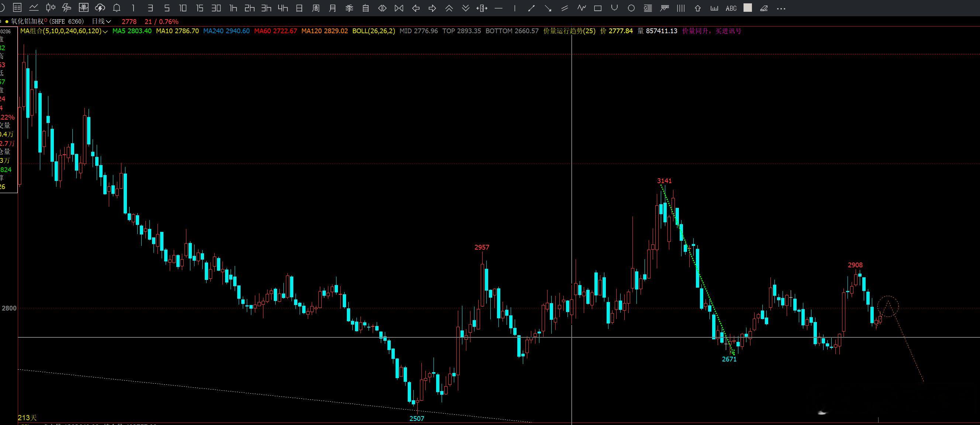Click the 2671 low price label
The width and height of the screenshot is (980, 425).
point(729,359)
